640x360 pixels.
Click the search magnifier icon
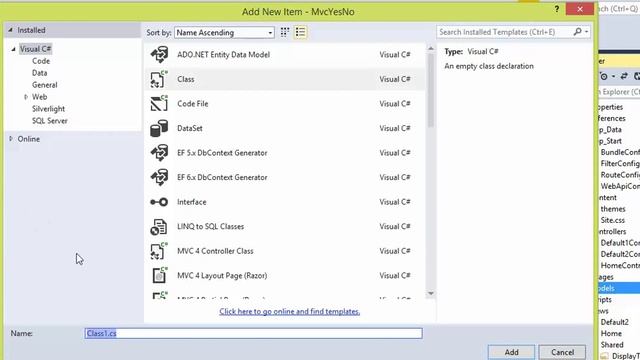[x=577, y=32]
